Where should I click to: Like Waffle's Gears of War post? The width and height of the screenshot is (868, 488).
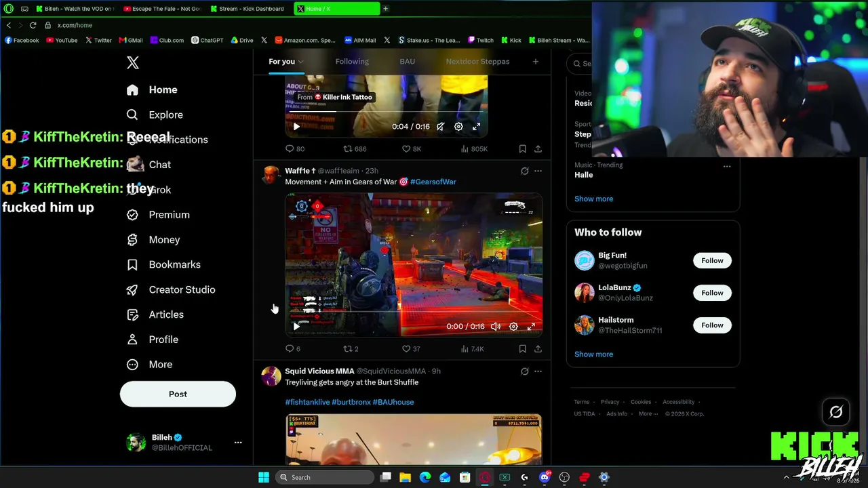point(411,349)
